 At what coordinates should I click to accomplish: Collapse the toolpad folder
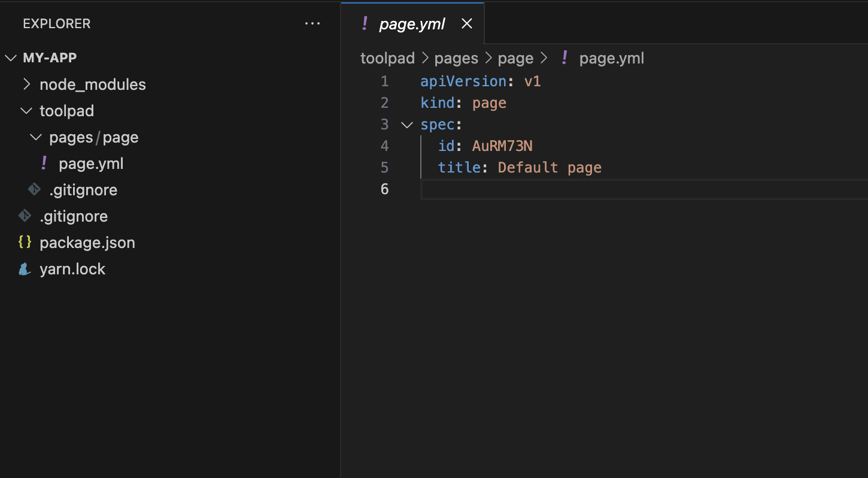tap(26, 111)
